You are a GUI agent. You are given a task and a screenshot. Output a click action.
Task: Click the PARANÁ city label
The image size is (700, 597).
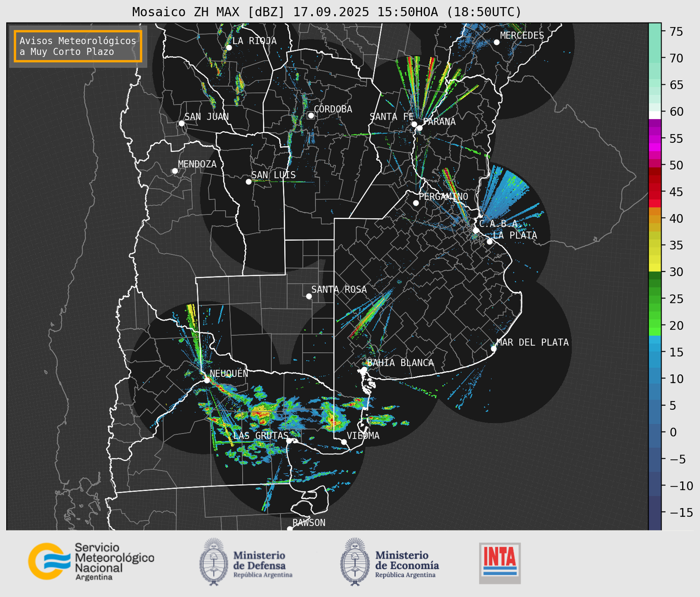coord(439,122)
